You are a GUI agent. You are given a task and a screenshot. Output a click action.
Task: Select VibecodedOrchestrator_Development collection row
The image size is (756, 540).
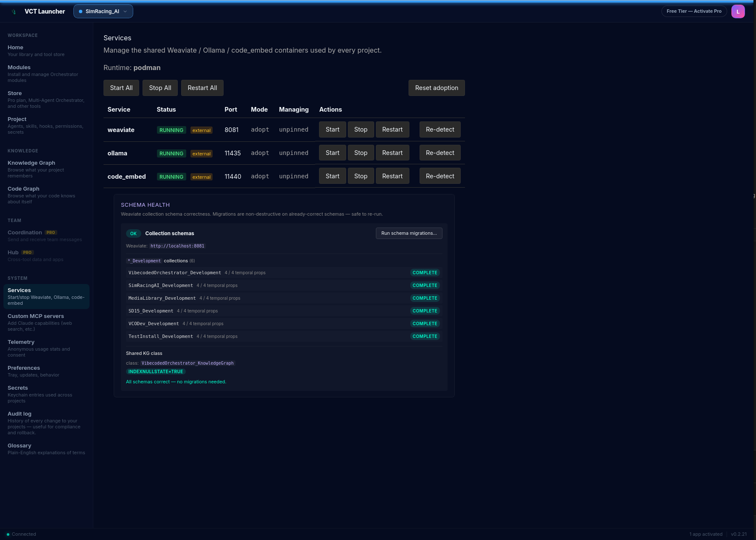coord(283,273)
